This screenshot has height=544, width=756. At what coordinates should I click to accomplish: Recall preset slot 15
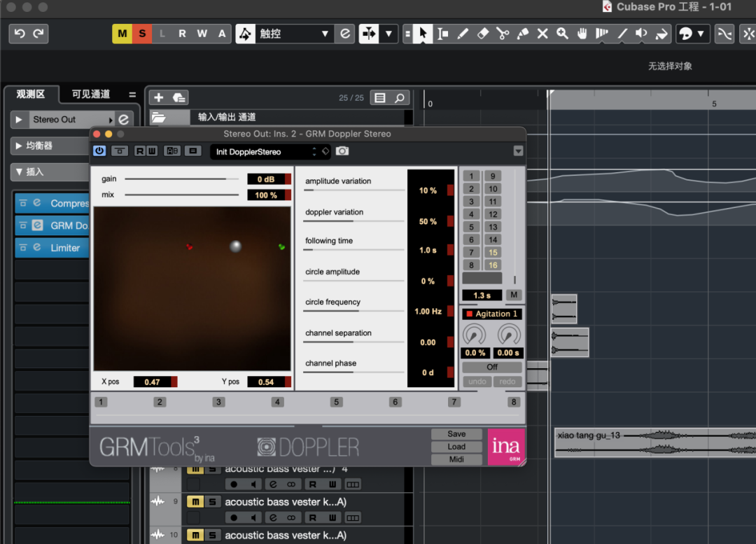[493, 252]
